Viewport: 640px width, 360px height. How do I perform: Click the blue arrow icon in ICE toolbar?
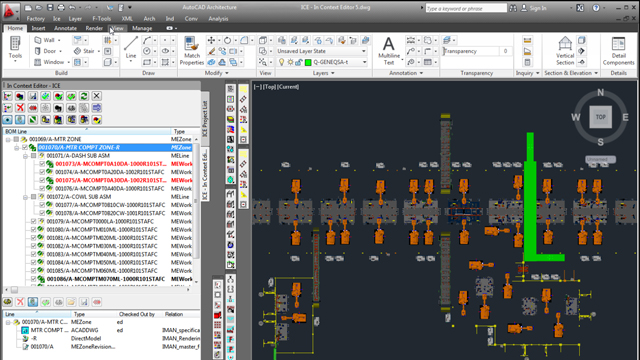(x=96, y=108)
